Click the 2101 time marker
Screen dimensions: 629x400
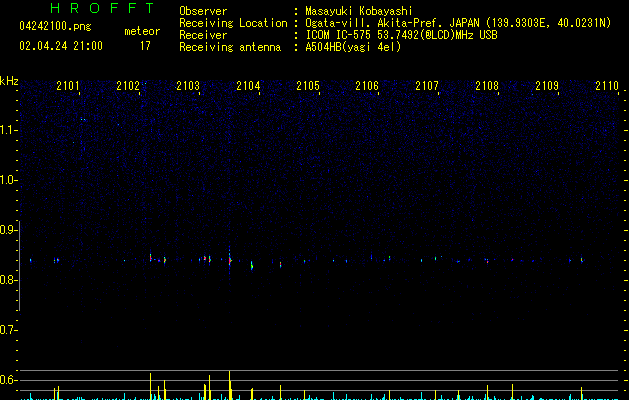point(68,86)
